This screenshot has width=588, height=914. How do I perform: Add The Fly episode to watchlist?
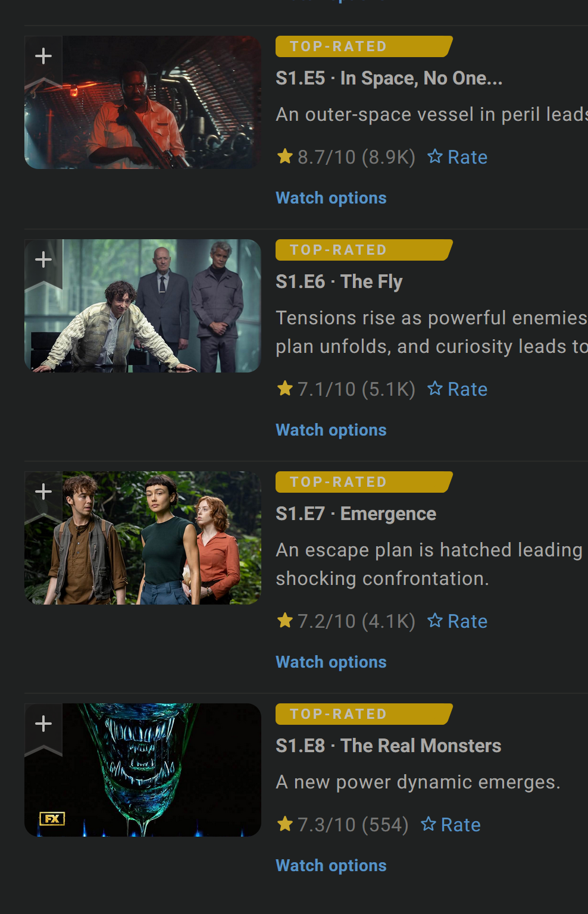[43, 262]
